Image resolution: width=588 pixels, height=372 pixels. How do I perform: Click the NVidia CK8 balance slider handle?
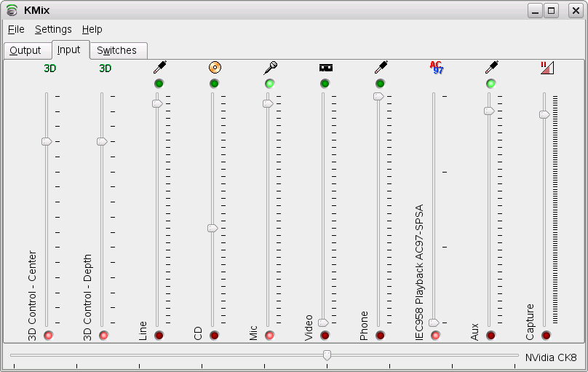pyautogui.click(x=327, y=355)
